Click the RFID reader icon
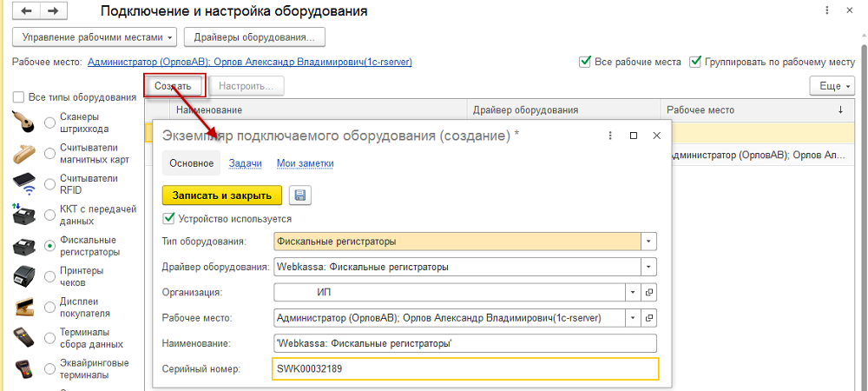The width and height of the screenshot is (868, 391). click(x=24, y=185)
